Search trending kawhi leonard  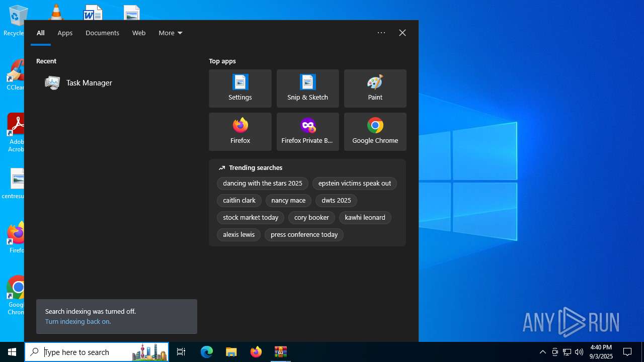pyautogui.click(x=365, y=218)
